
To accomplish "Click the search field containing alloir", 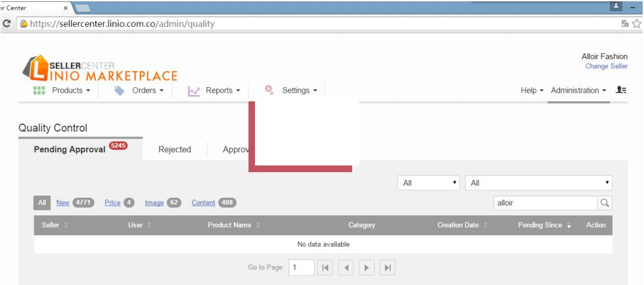I will (x=545, y=203).
